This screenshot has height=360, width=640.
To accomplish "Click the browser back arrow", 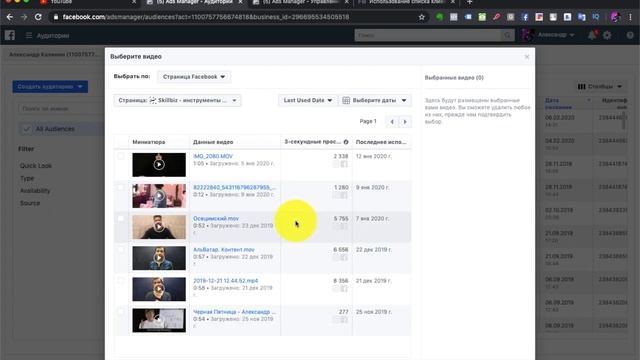I will (x=10, y=17).
